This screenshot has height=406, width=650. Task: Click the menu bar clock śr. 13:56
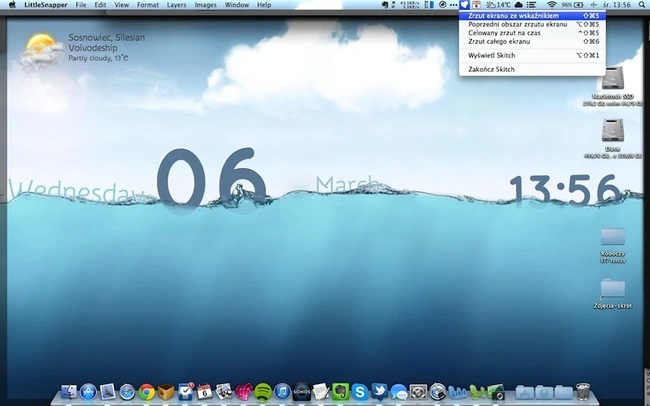tap(616, 5)
